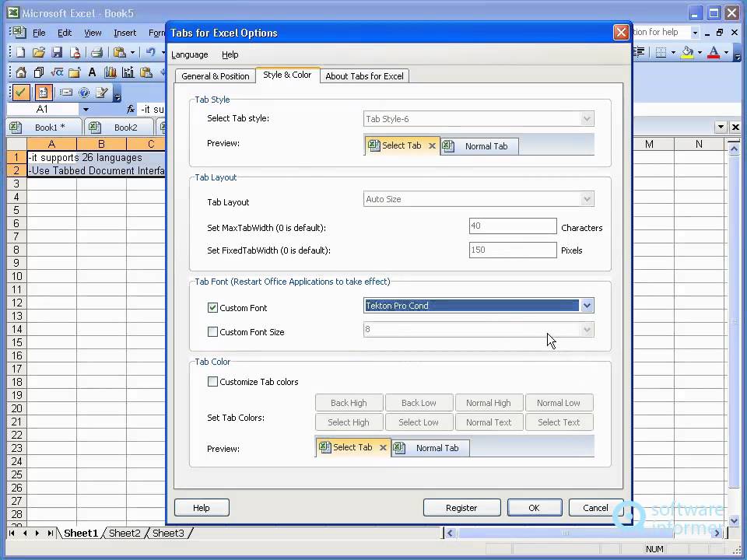Open the Language menu in options dialog
This screenshot has width=747, height=560.
point(190,54)
